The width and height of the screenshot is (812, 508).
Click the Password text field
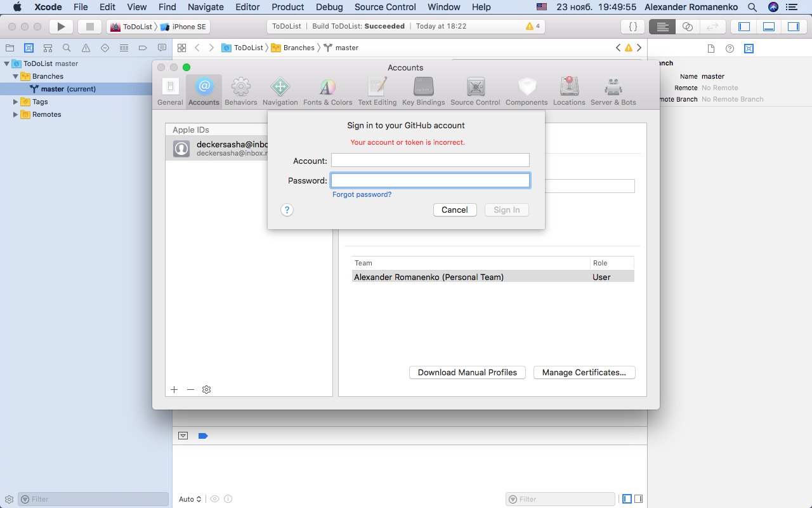click(430, 180)
